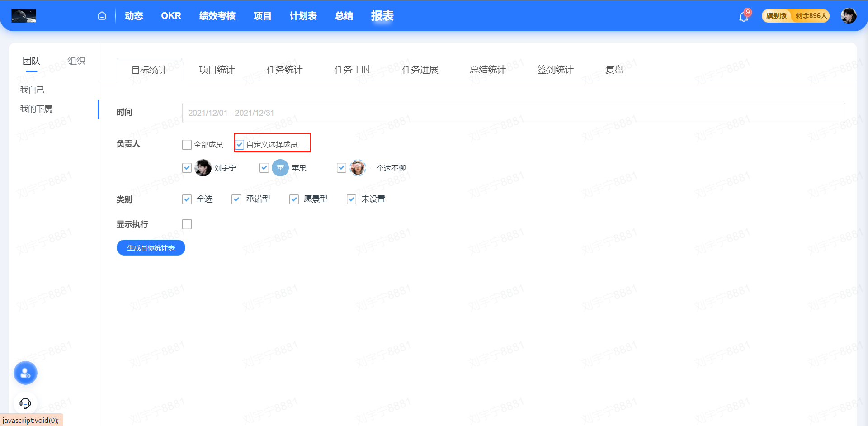Open OKR in the top menu
The image size is (868, 426).
pos(171,16)
